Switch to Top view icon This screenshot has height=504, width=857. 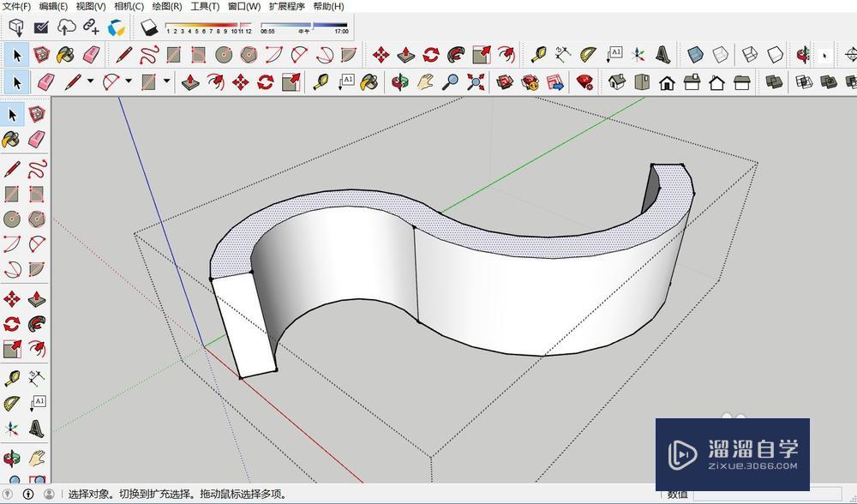click(x=642, y=82)
